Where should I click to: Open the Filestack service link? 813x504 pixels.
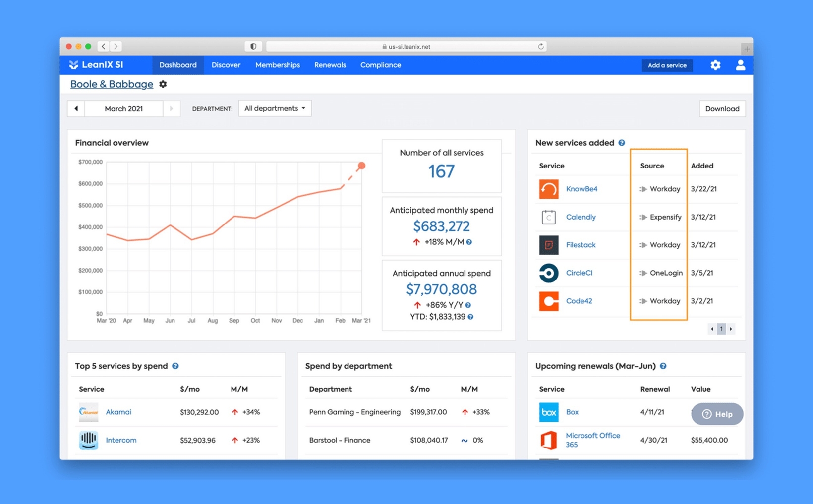coord(581,245)
